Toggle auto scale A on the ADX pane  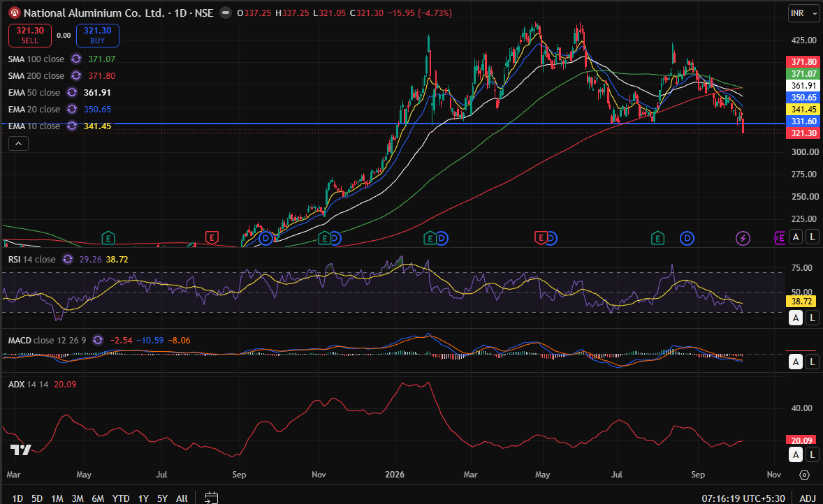point(796,454)
